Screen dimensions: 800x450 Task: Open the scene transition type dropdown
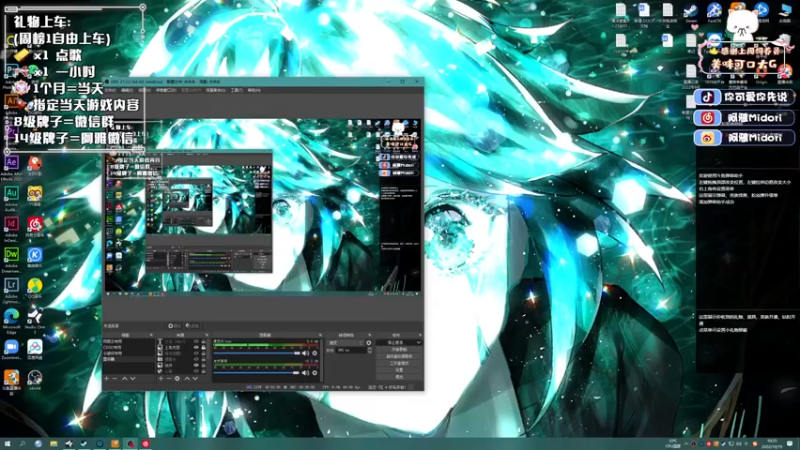pyautogui.click(x=346, y=342)
